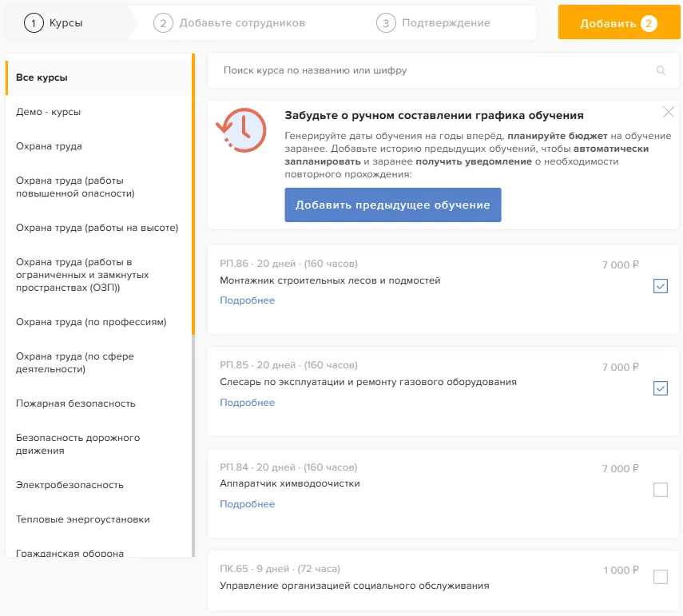
Task: Select Охрана труда (работы в ОЗП) category
Action: (x=98, y=275)
